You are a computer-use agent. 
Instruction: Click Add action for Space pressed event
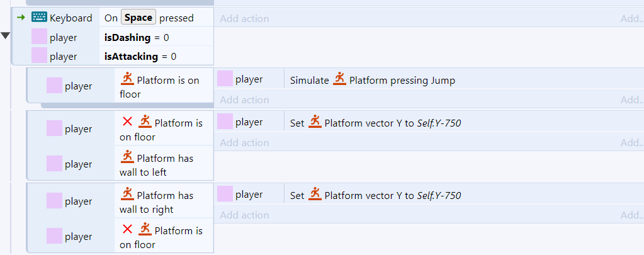click(x=244, y=18)
